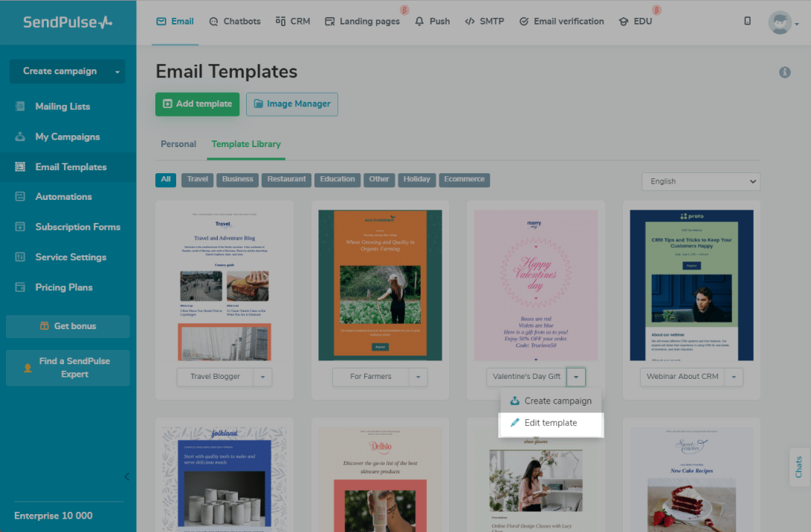Screen dimensions: 811x532
Task: Filter templates by Travel
Action: 198,179
